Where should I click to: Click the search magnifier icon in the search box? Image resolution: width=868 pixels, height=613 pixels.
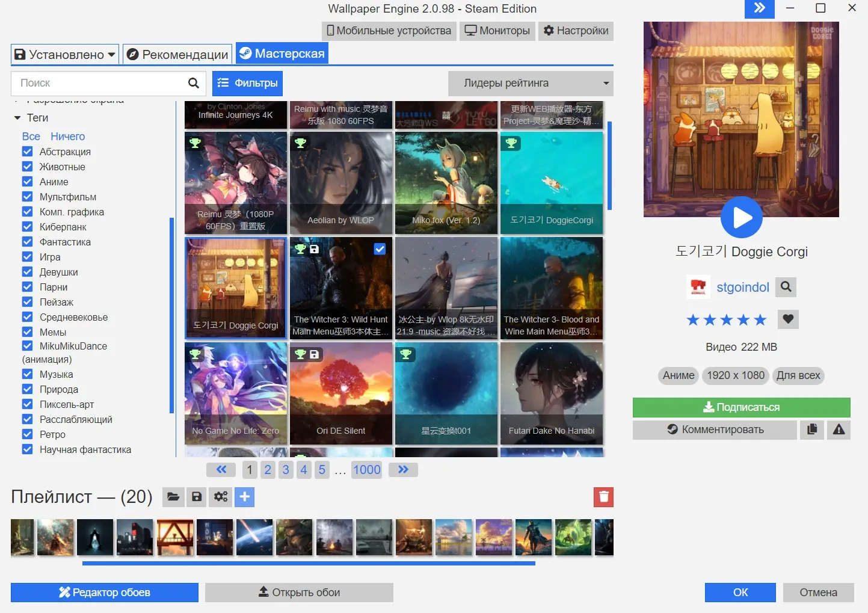tap(193, 83)
